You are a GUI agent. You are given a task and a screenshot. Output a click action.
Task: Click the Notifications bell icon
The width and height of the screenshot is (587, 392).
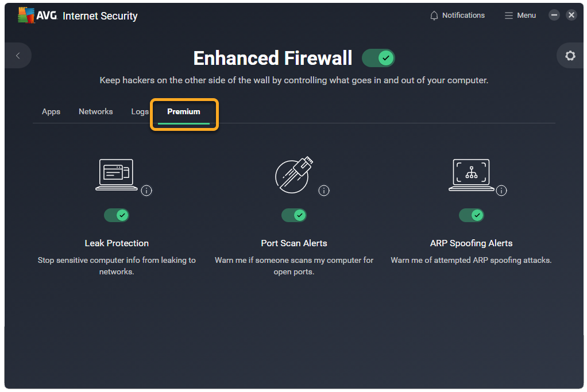tap(434, 15)
